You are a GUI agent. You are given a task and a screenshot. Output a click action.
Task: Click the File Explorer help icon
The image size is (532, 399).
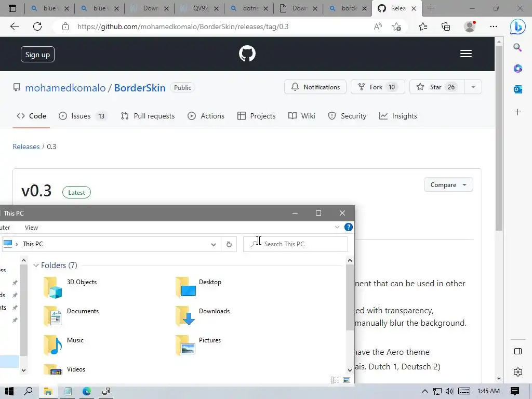pos(349,227)
